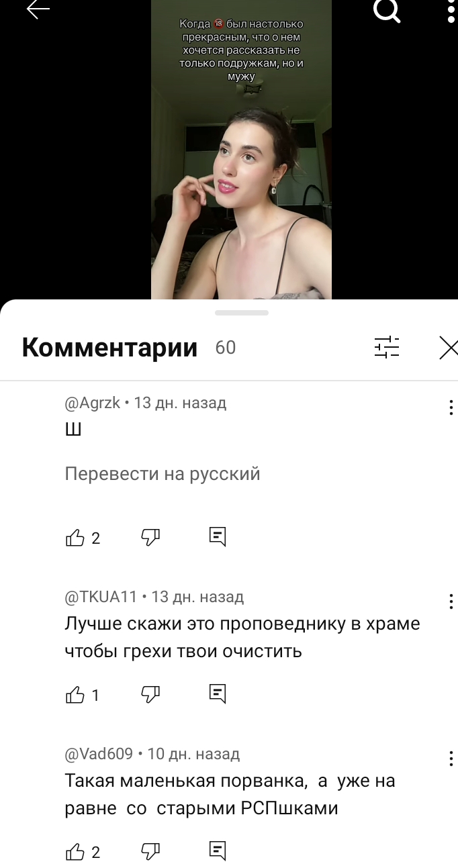
Task: Dislike the comment from @TKUA11
Action: pos(150,695)
